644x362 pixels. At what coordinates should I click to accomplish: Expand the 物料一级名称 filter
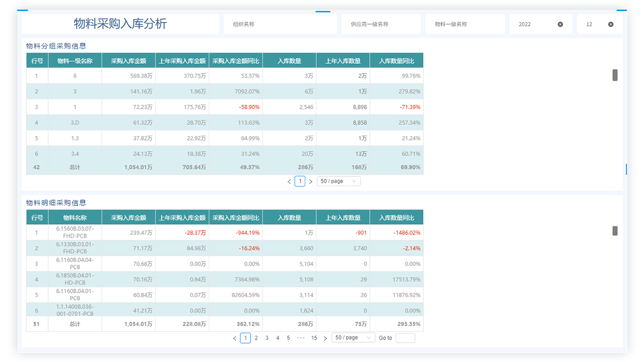[x=465, y=24]
